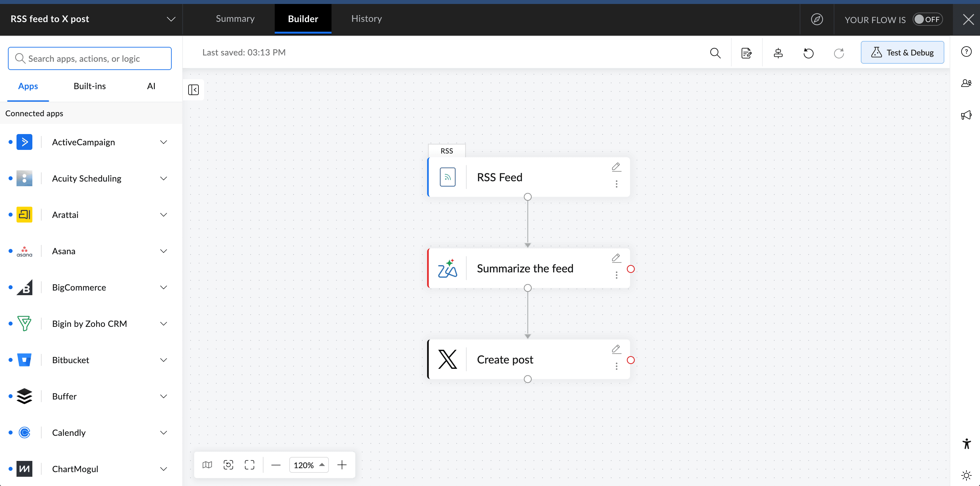Image resolution: width=980 pixels, height=486 pixels.
Task: Expand Bigin by Zoho CRM actions
Action: click(x=163, y=324)
